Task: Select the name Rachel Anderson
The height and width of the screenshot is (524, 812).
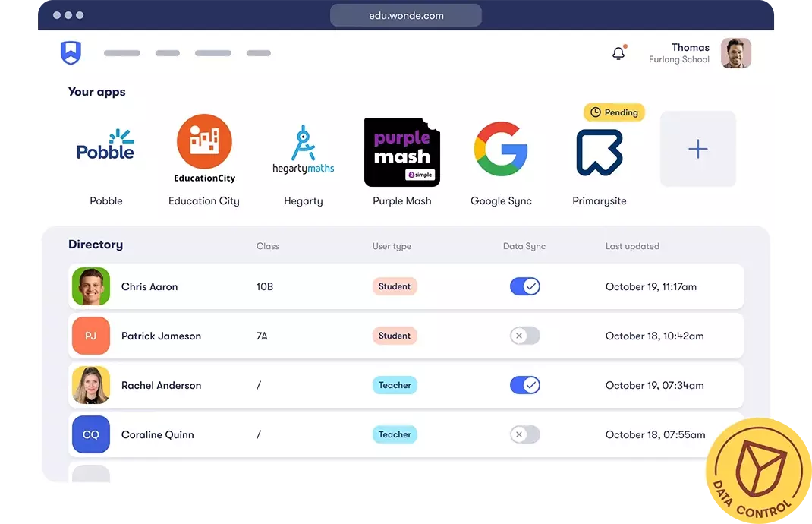Action: coord(161,385)
